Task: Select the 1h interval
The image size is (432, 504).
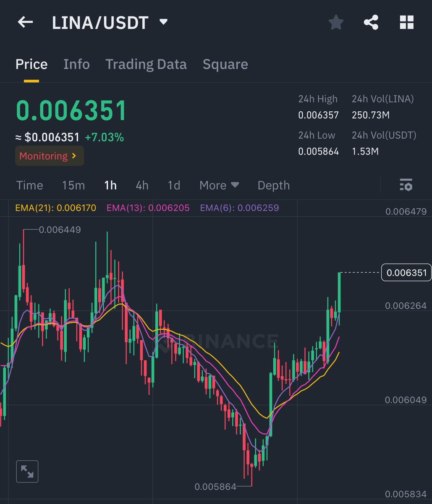Action: [x=110, y=185]
